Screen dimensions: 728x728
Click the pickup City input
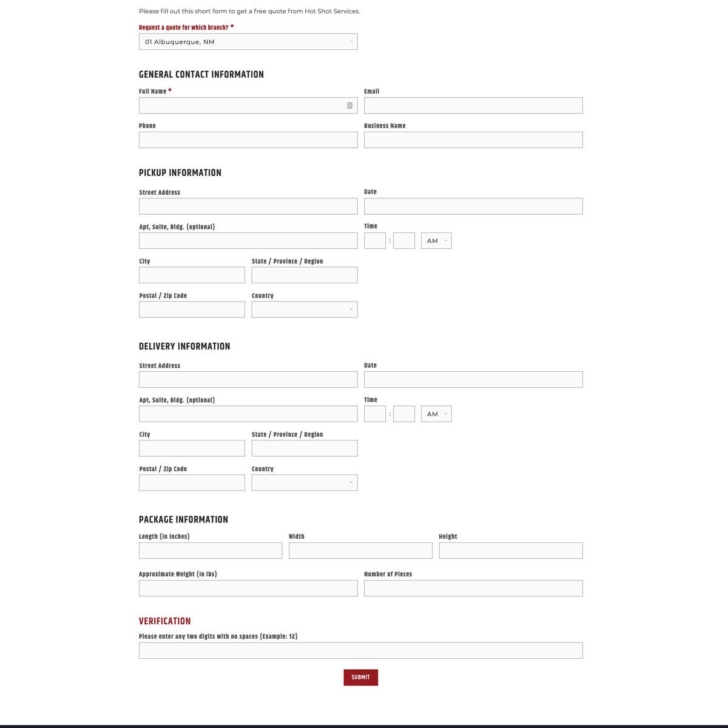[x=192, y=275]
